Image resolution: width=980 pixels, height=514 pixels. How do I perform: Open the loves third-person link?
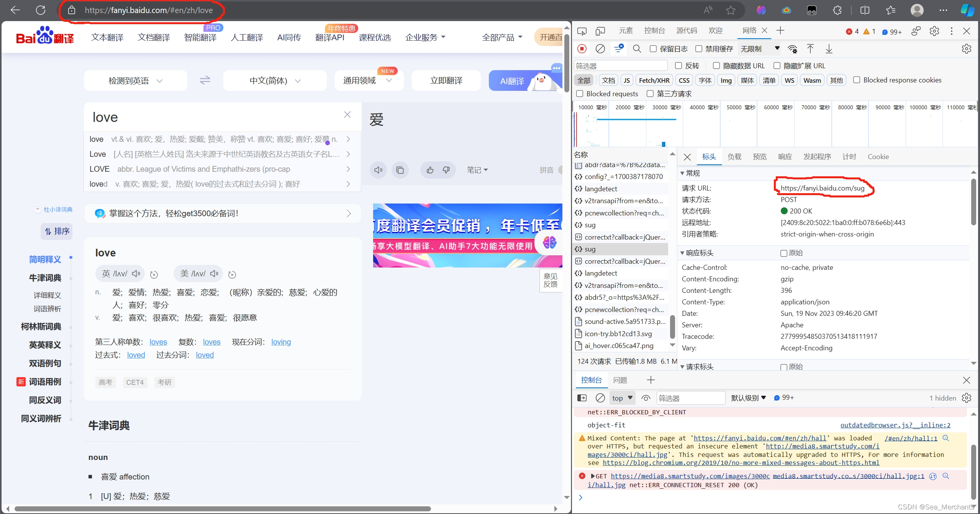(158, 342)
